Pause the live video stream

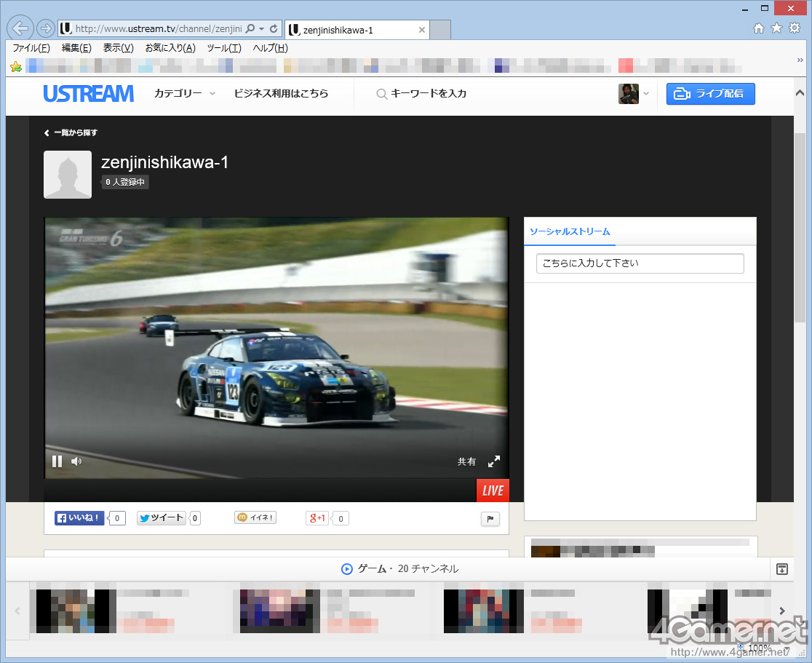(57, 461)
